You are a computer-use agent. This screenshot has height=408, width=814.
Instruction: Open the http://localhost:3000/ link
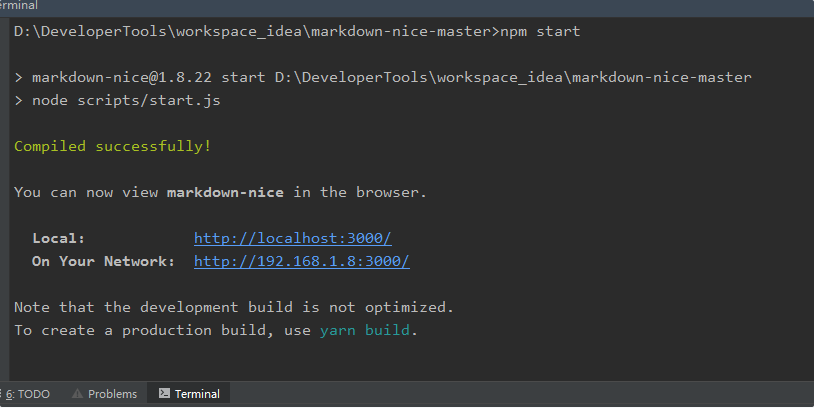pyautogui.click(x=293, y=238)
